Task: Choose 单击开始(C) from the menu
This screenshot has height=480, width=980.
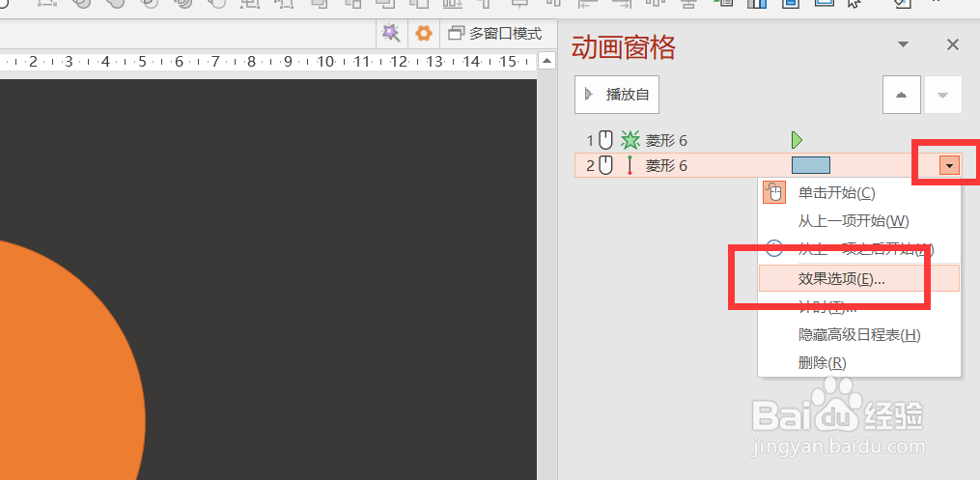Action: [858, 193]
